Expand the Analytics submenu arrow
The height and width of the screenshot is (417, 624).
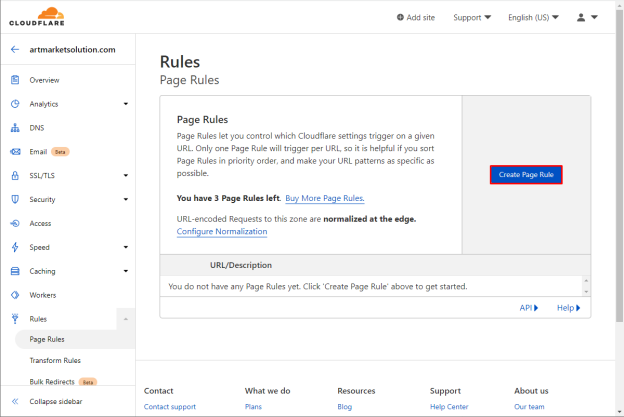(x=126, y=104)
